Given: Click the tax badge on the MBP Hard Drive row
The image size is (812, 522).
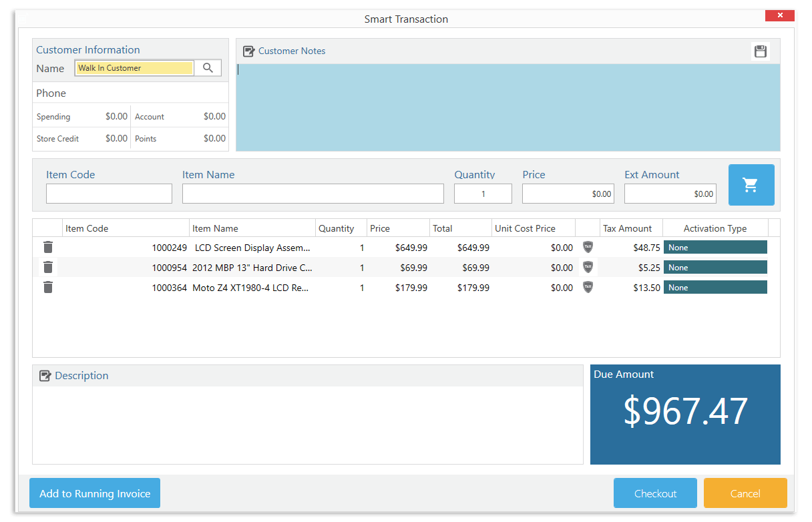Looking at the screenshot, I should click(587, 267).
